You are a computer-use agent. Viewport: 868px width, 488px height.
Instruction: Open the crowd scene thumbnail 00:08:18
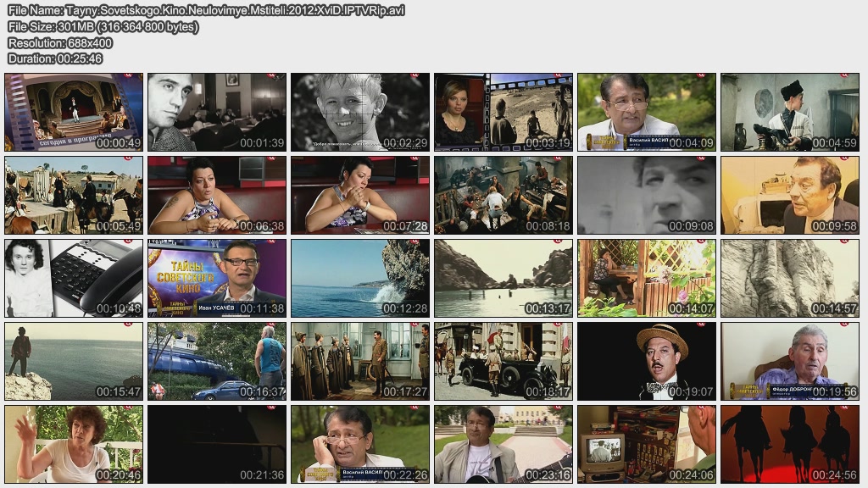pos(504,196)
